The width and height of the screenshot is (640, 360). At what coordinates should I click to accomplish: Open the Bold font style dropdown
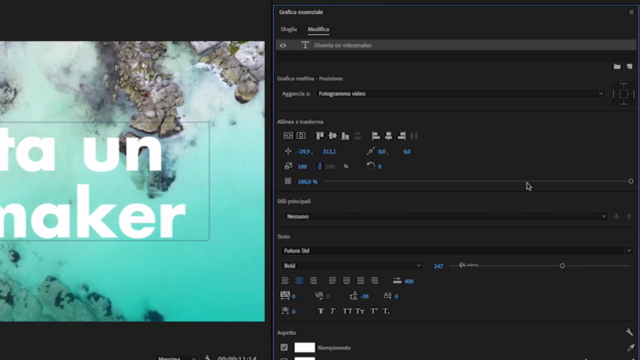click(351, 266)
